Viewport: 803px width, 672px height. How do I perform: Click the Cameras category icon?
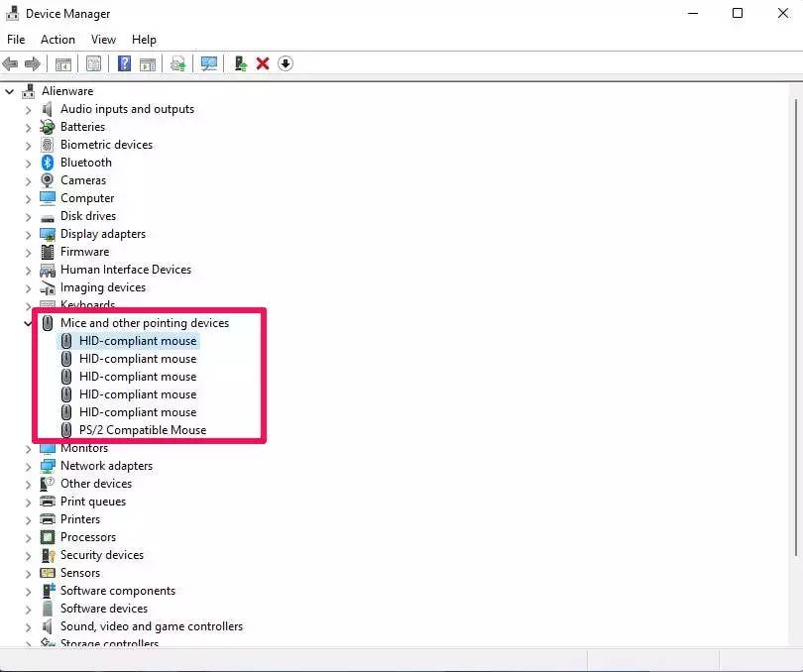(48, 180)
